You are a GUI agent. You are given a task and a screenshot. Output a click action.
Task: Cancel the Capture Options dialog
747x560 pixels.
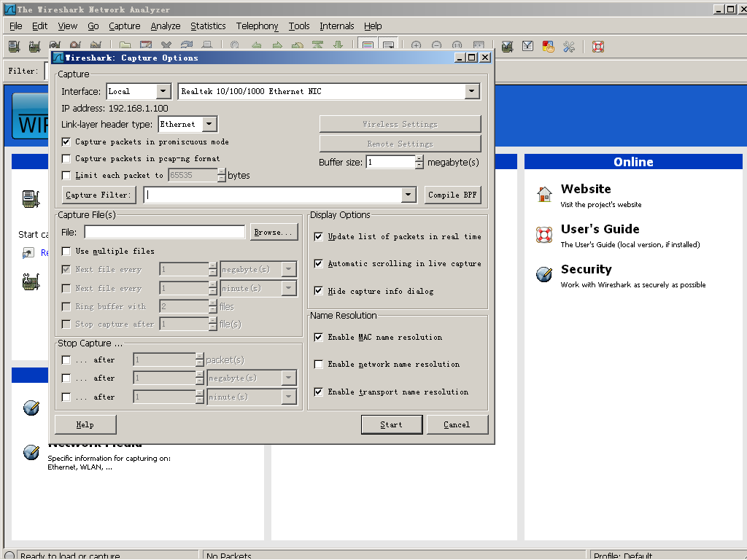(x=457, y=425)
